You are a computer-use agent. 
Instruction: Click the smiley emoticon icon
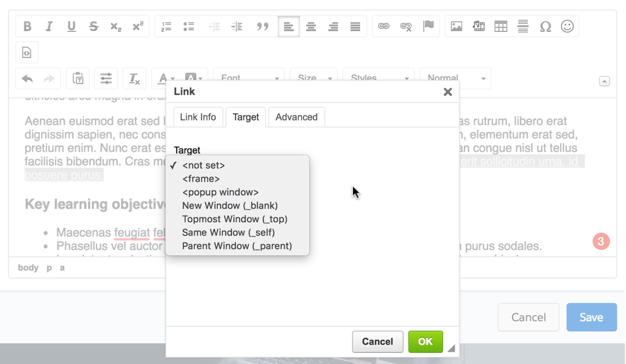coord(567,27)
